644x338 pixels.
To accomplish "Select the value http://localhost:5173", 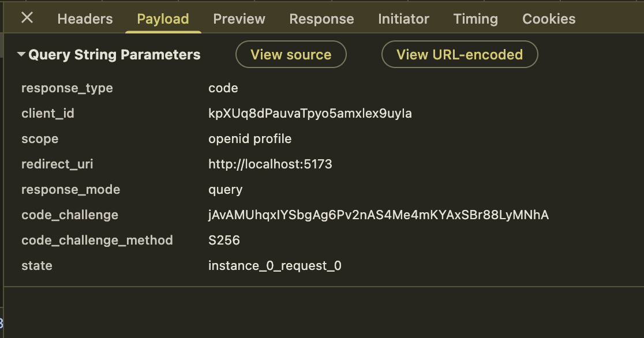I will (270, 164).
